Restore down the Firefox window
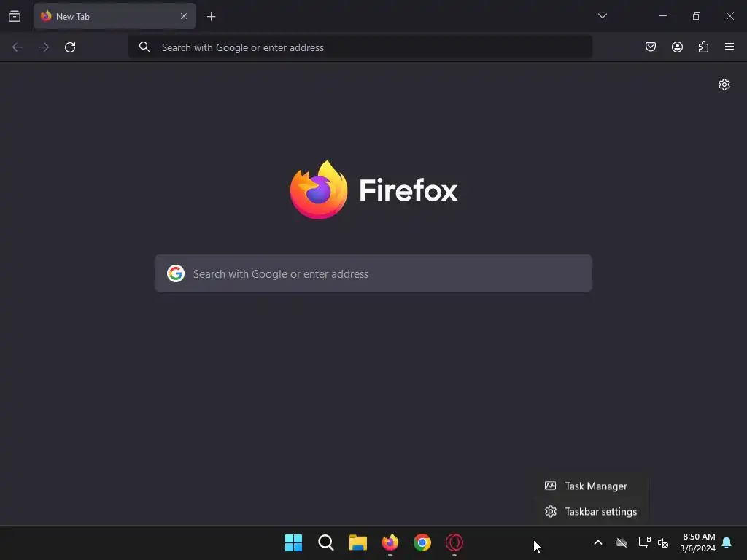The width and height of the screenshot is (747, 560). (x=697, y=16)
